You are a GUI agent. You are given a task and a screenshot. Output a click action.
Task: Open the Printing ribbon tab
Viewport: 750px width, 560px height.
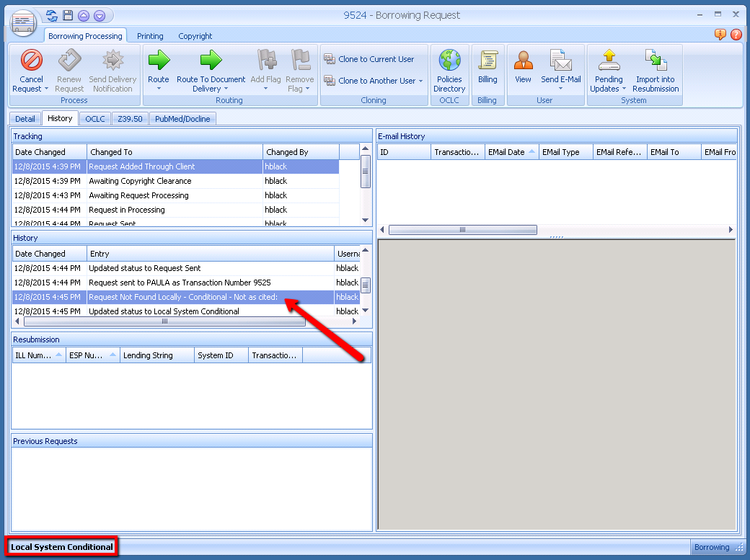[150, 36]
